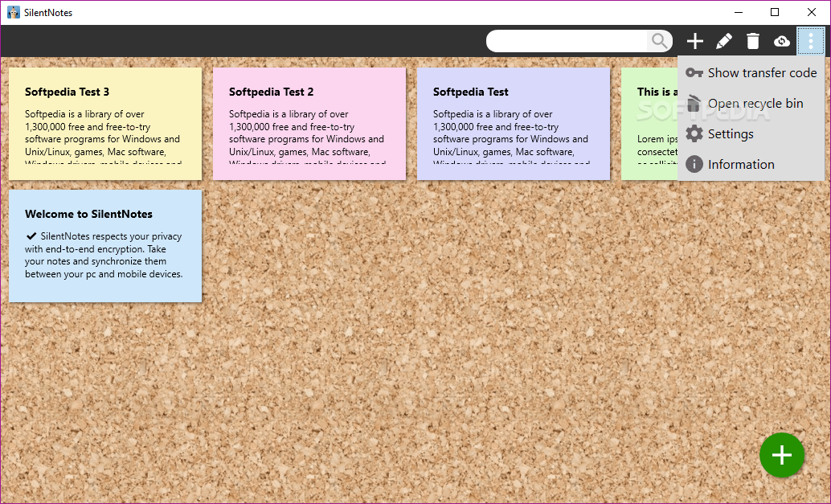831x504 pixels.
Task: Click the search input field
Action: [x=567, y=41]
